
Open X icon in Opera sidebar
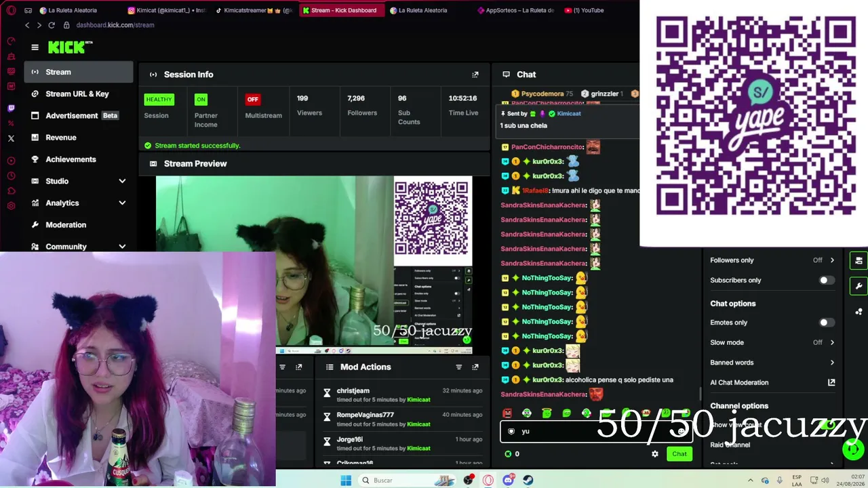[x=11, y=138]
